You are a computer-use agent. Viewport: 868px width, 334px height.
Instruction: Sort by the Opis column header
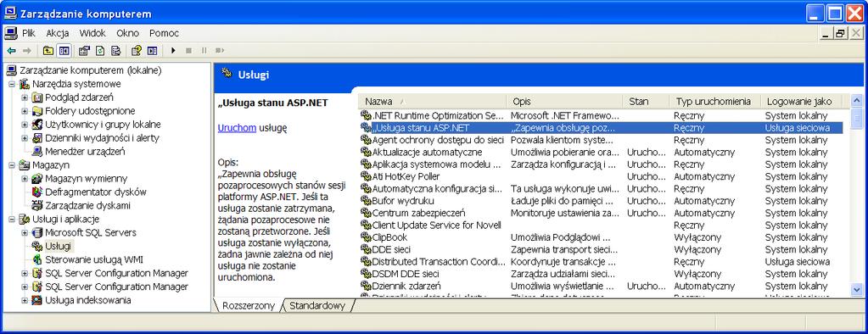(x=564, y=101)
